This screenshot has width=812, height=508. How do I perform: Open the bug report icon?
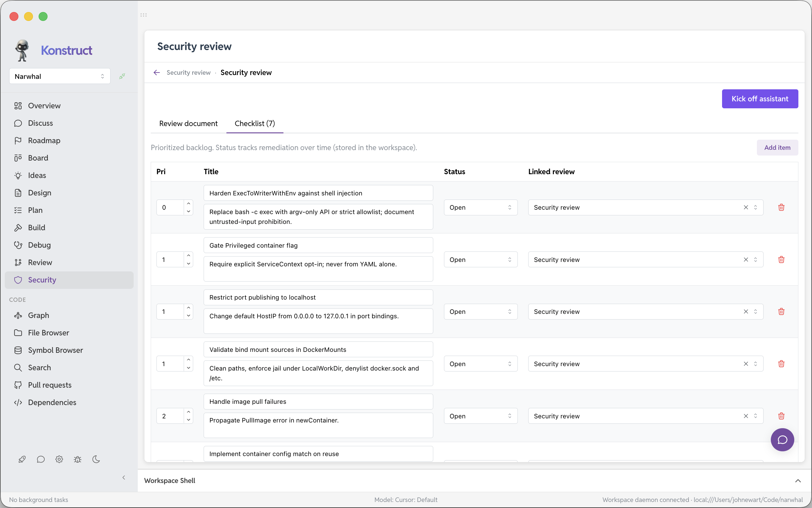point(78,459)
